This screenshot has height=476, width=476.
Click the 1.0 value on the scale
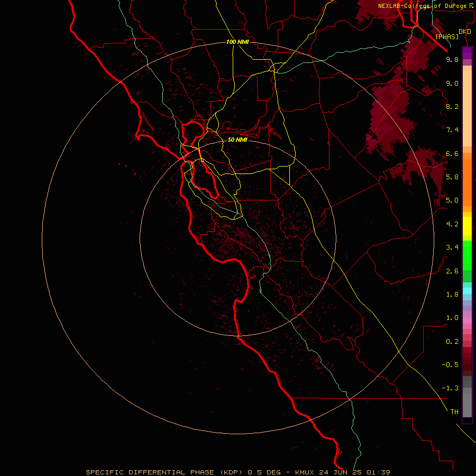(452, 318)
